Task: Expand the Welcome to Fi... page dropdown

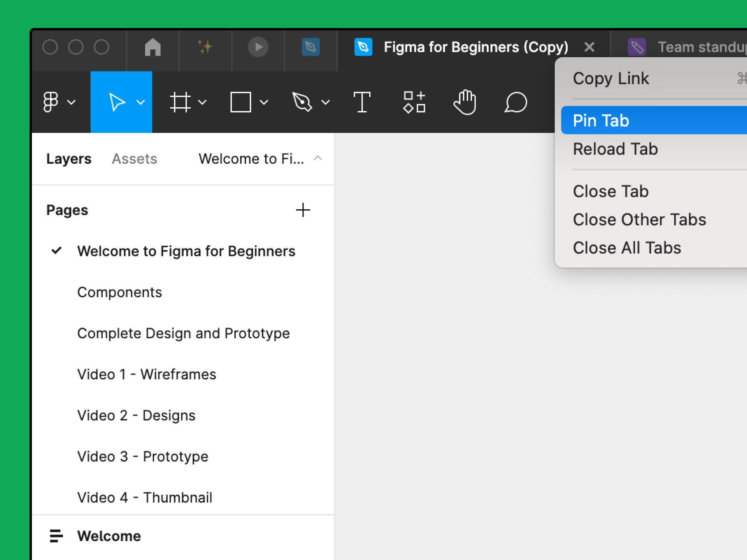Action: coord(319,158)
